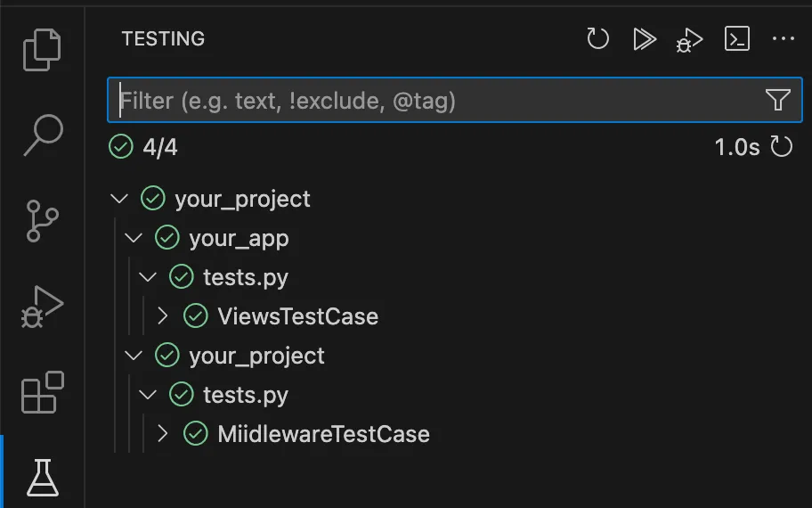Open the Search view in activity bar

pos(43,135)
